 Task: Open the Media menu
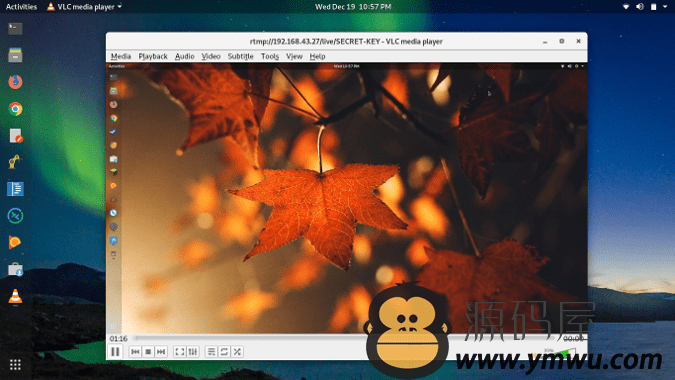coord(121,56)
